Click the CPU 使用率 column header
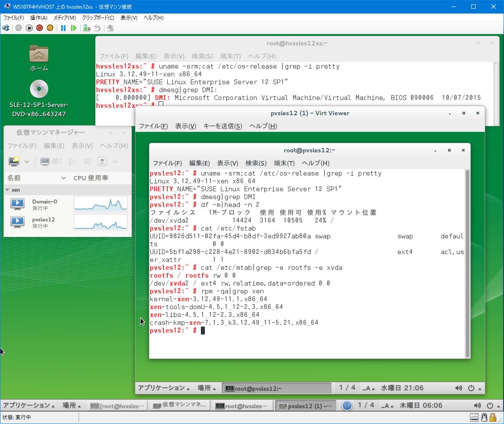Viewport: 504px width, 424px height. point(91,178)
